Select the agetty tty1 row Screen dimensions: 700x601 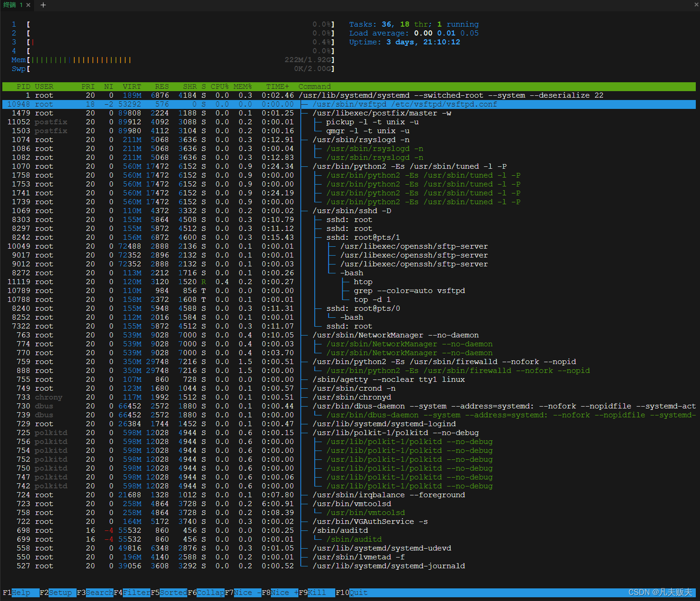pyautogui.click(x=349, y=379)
